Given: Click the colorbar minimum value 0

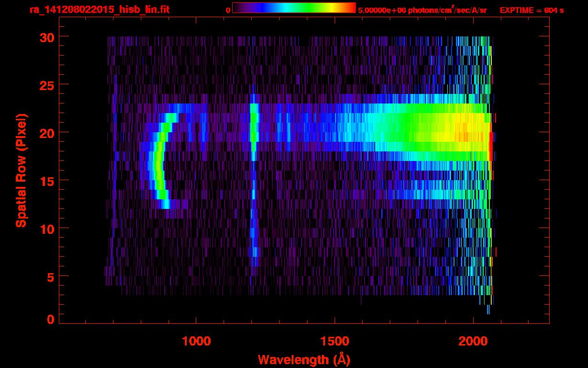Looking at the screenshot, I should 228,10.
